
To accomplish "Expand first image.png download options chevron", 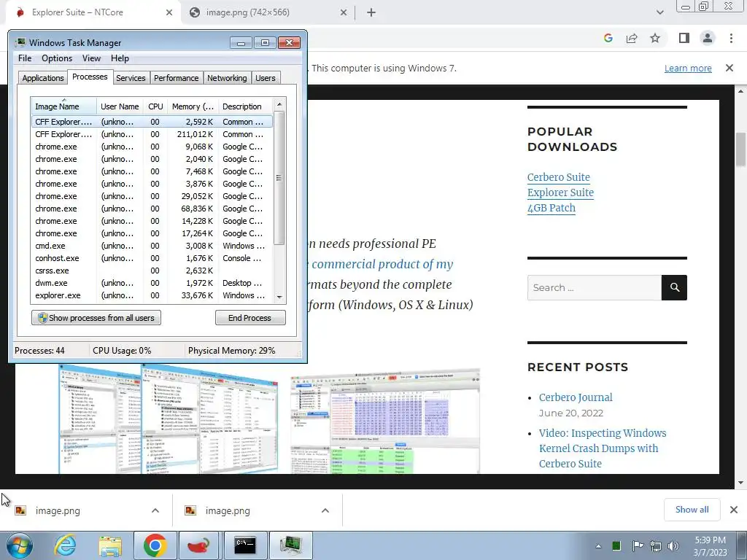I will point(155,510).
